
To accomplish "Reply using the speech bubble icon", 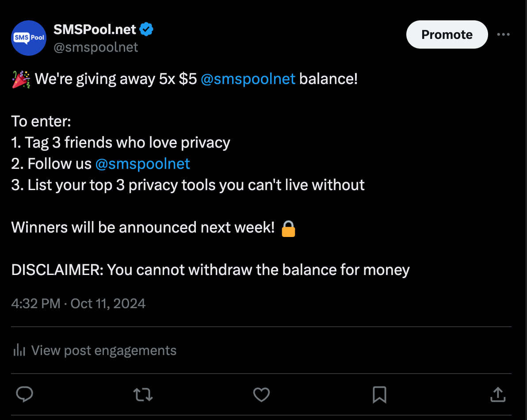I will 24,394.
